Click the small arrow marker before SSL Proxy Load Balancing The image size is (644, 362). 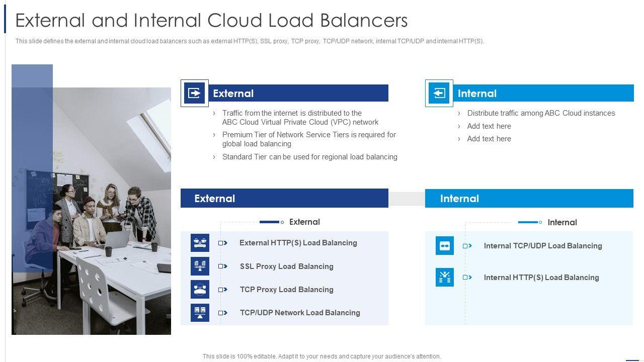pos(222,266)
